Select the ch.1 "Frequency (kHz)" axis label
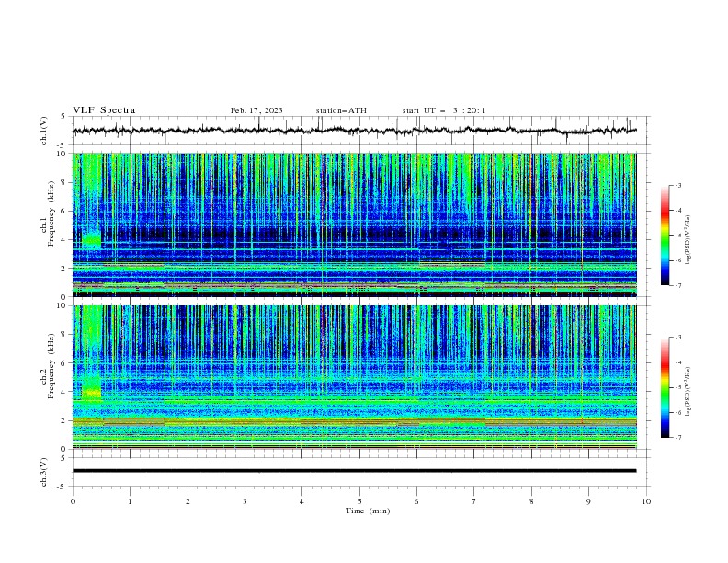 tap(52, 213)
